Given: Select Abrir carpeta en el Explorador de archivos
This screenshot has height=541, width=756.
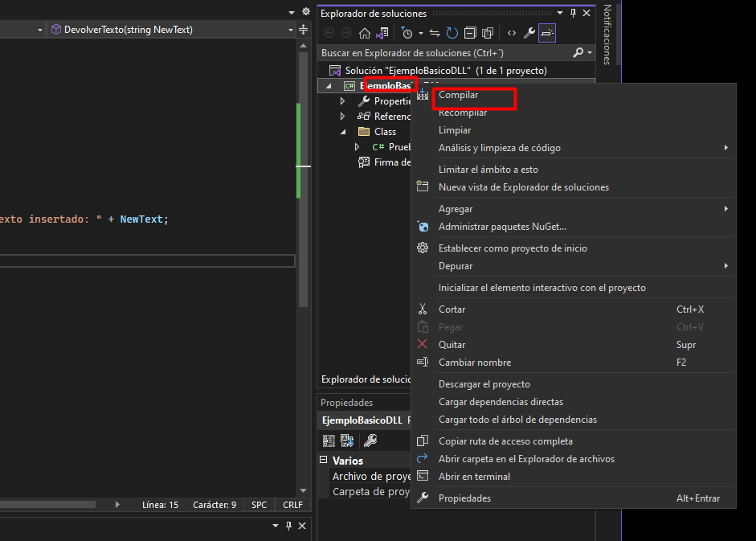Looking at the screenshot, I should [526, 459].
